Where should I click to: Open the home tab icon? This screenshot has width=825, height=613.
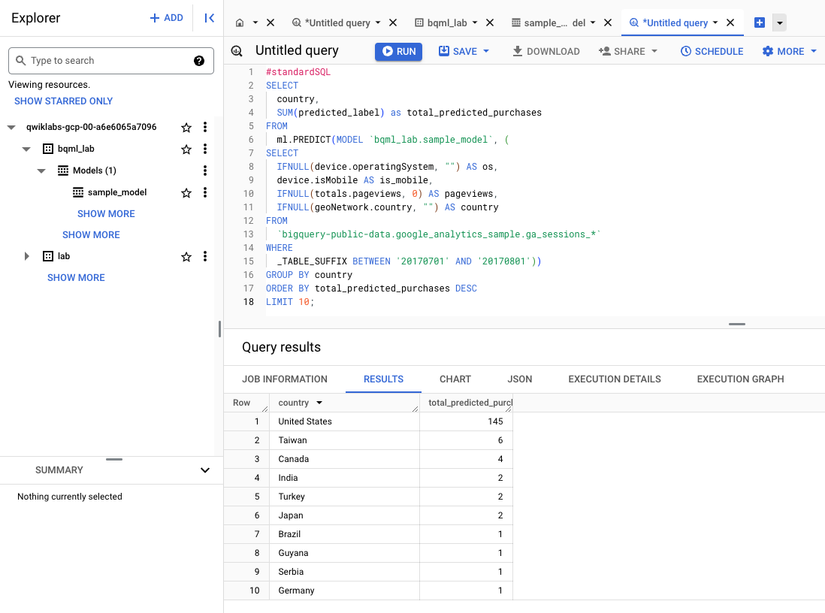240,23
